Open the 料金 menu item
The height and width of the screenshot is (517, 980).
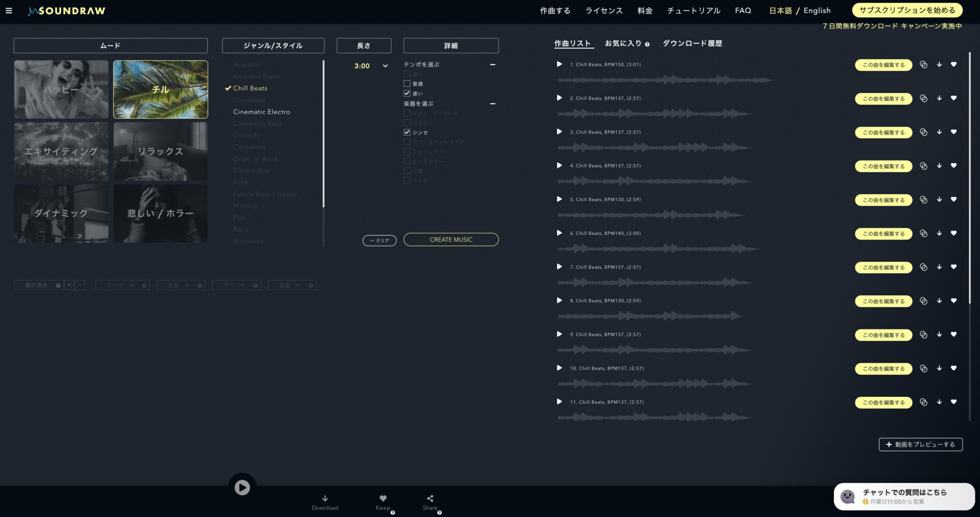coord(645,10)
